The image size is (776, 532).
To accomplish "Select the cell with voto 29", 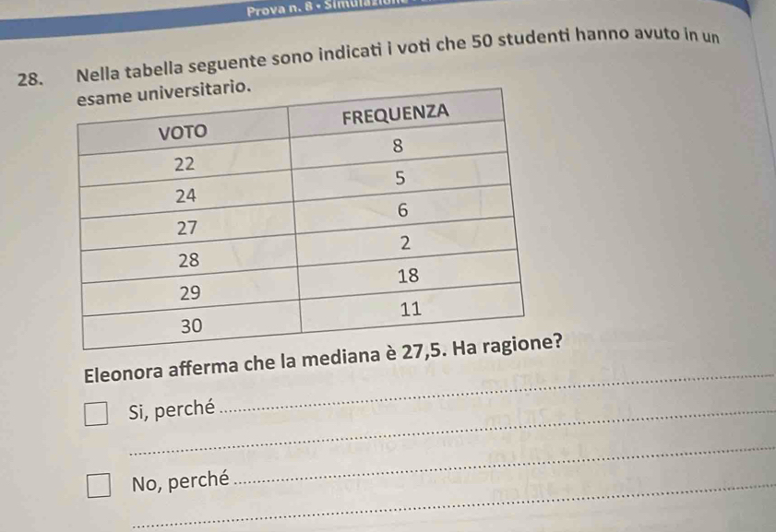I will 190,293.
